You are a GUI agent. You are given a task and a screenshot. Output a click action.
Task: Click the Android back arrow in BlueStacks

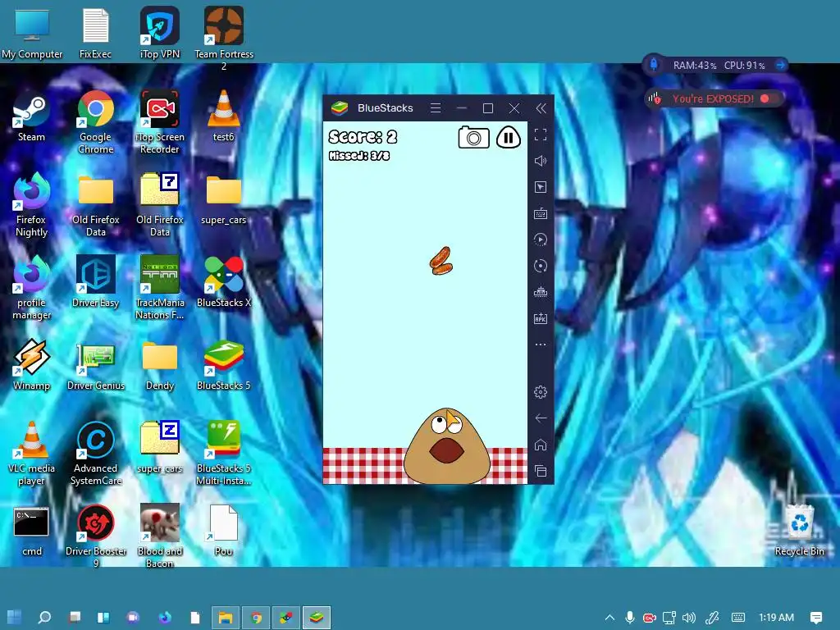541,418
